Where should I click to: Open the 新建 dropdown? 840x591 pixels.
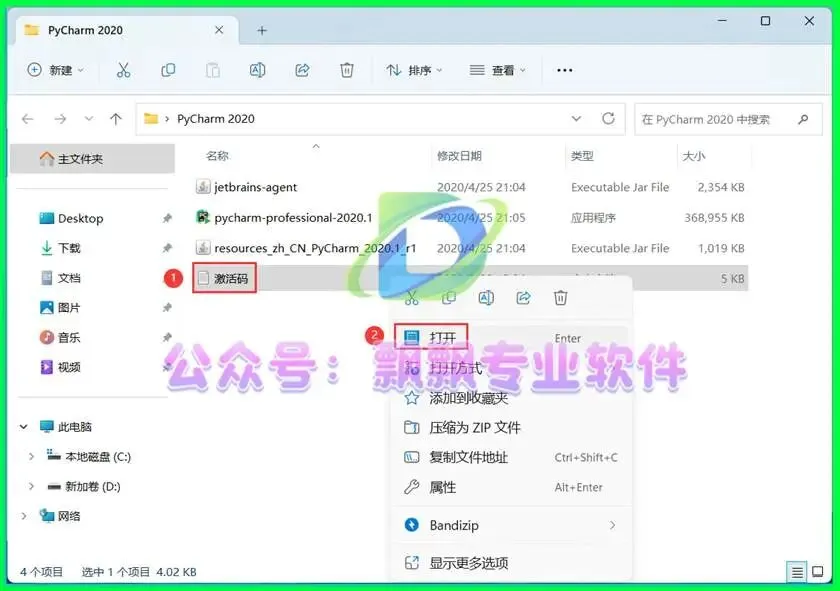click(56, 70)
